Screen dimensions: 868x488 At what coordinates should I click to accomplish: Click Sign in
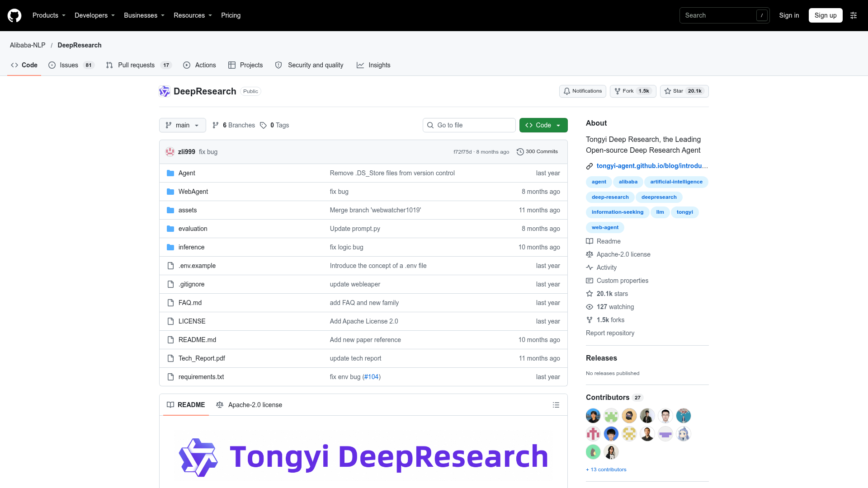click(x=789, y=15)
